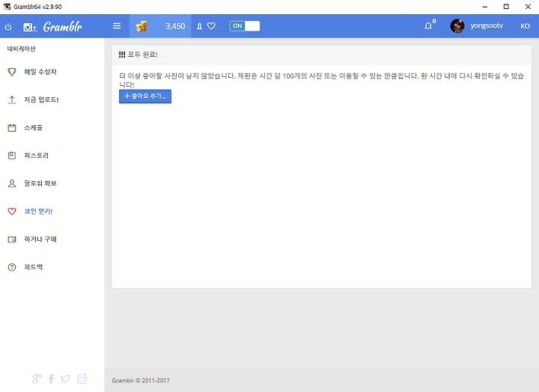Click the heart icon in the header
This screenshot has height=392, width=539.
point(211,26)
